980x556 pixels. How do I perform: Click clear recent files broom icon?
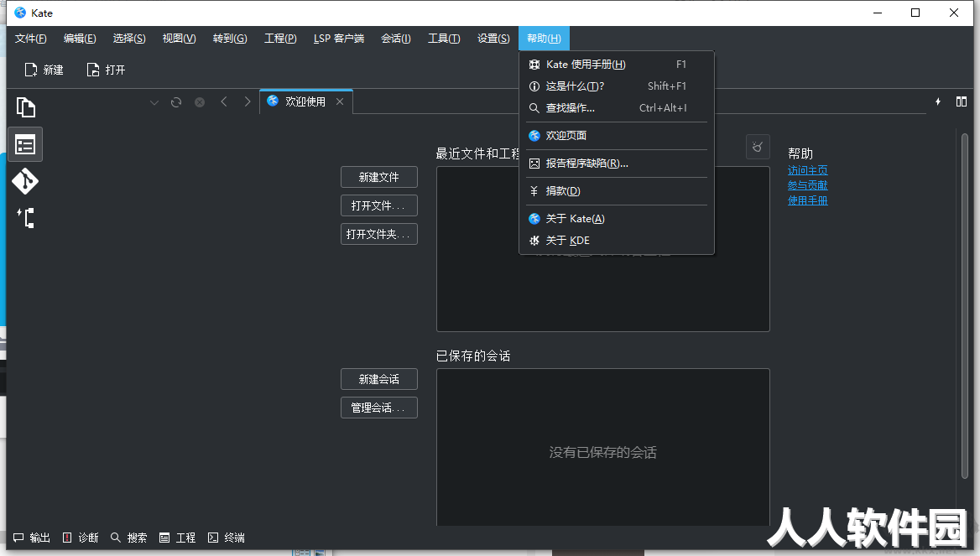(x=758, y=147)
